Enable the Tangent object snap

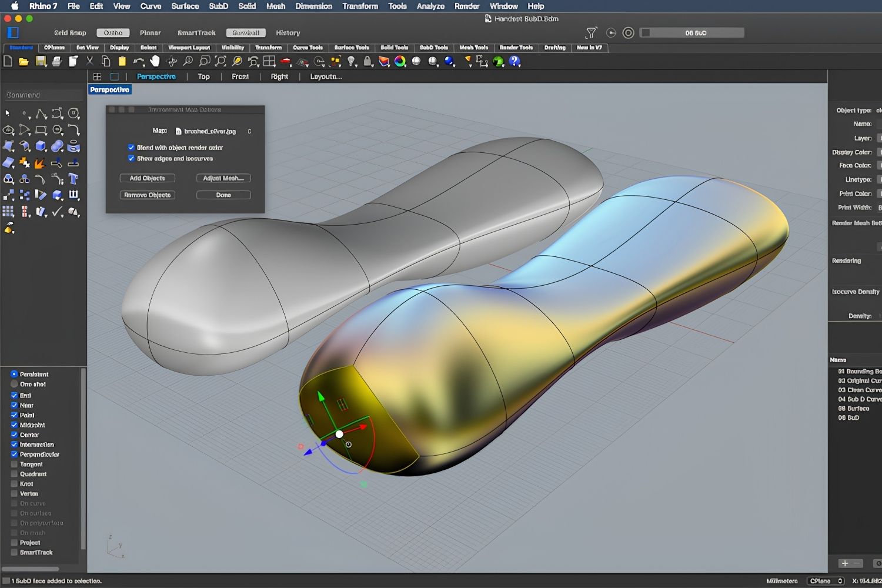pos(14,464)
